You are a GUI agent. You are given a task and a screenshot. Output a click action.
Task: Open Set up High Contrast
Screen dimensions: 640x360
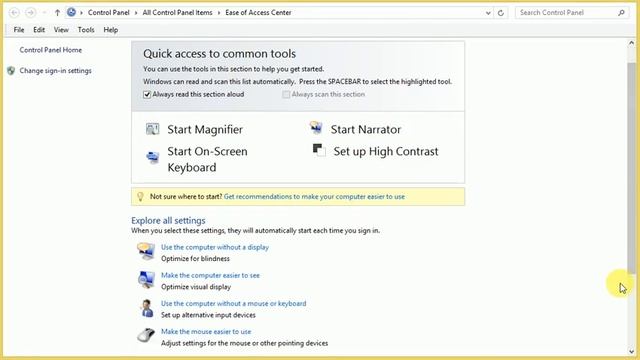tap(386, 151)
